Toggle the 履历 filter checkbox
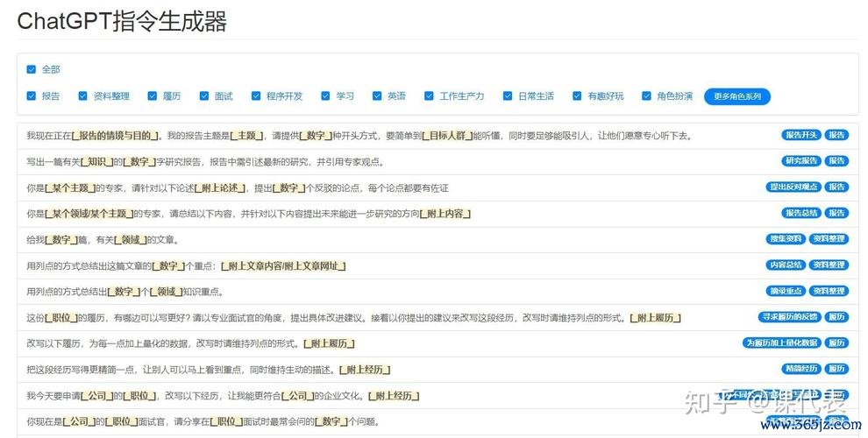The height and width of the screenshot is (438, 868). point(153,96)
